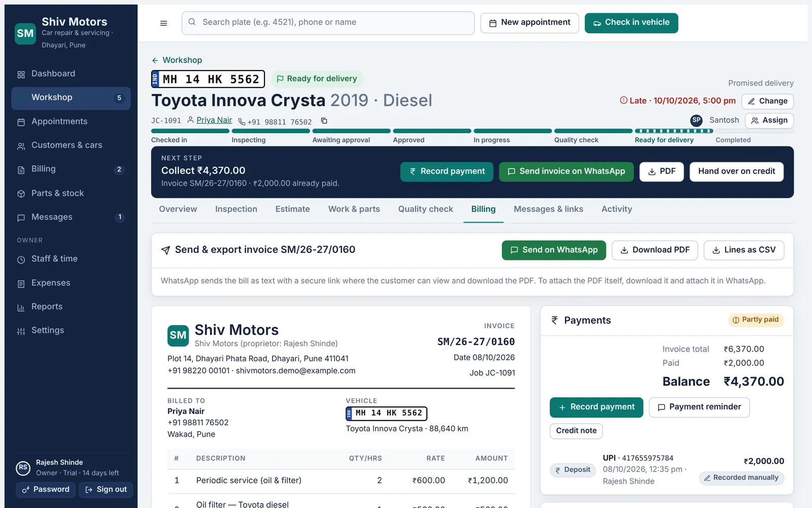Click the Ready for delivery status badge
Image resolution: width=812 pixels, height=508 pixels.
click(317, 79)
